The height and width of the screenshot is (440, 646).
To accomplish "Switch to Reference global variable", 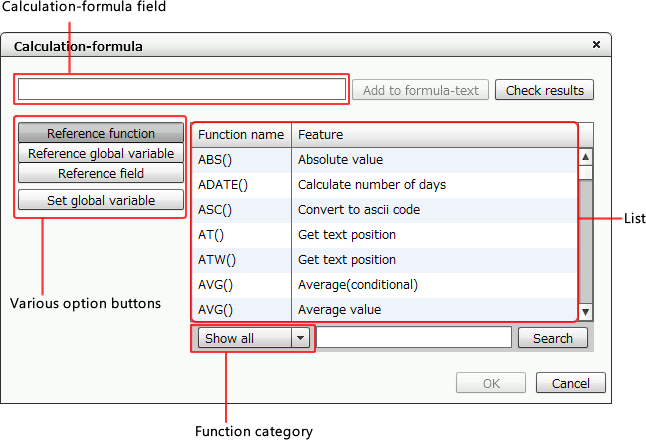I will (x=101, y=153).
